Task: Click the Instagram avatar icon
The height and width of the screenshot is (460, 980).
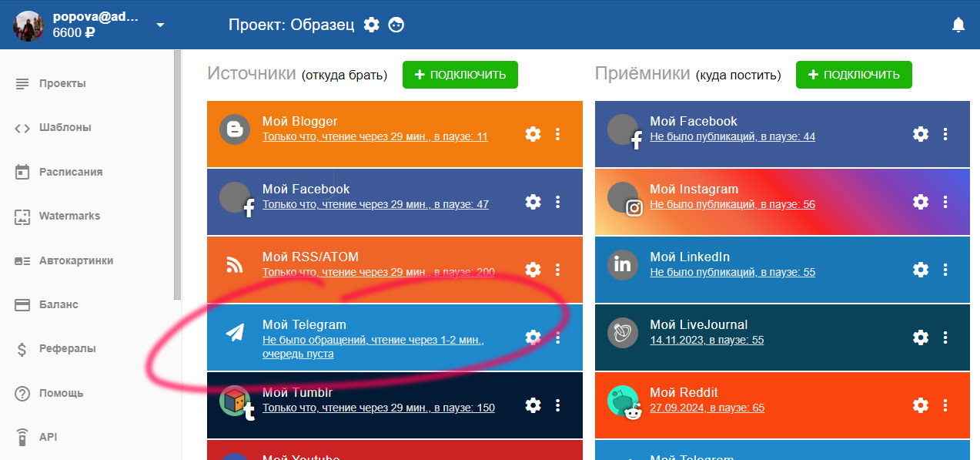Action: click(x=624, y=199)
